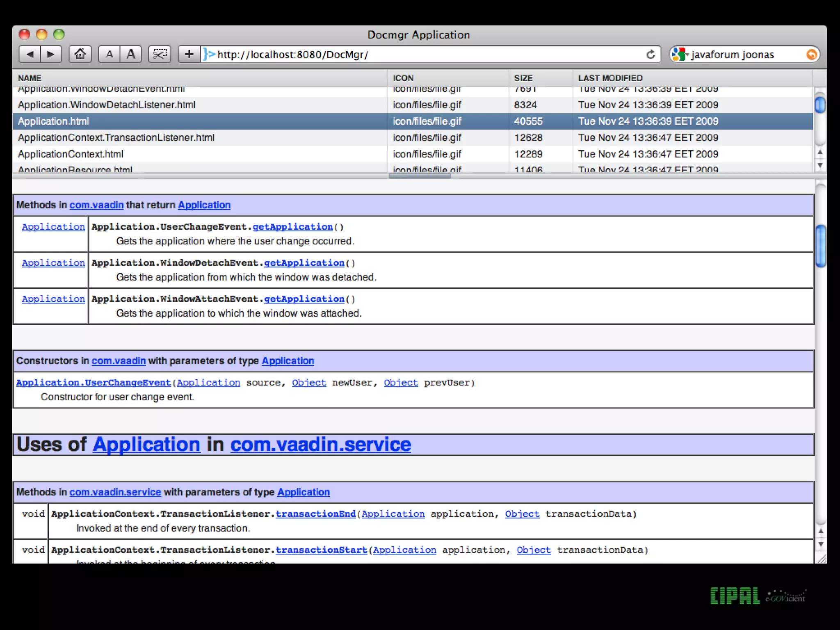The width and height of the screenshot is (840, 630).
Task: Open the home page icon
Action: 80,54
